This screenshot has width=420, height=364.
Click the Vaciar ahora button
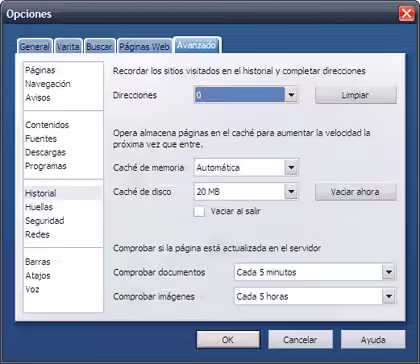(356, 192)
